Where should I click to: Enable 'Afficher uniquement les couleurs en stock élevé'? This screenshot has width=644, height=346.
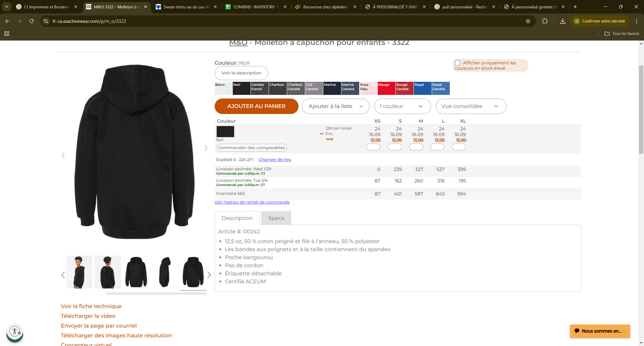click(457, 63)
